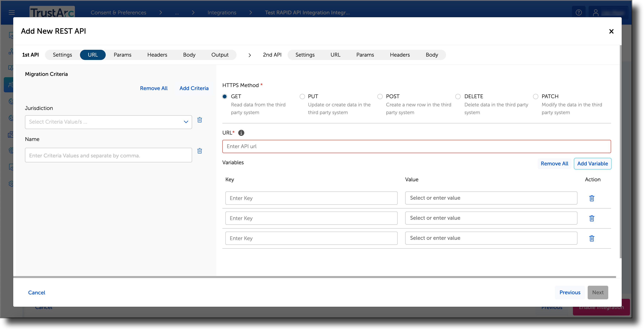Click the arrow between 1st and 2nd API

point(250,55)
